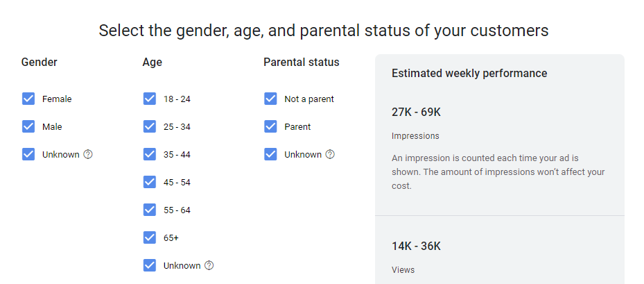
Task: Click the Estimated weekly performance heading
Action: click(469, 73)
